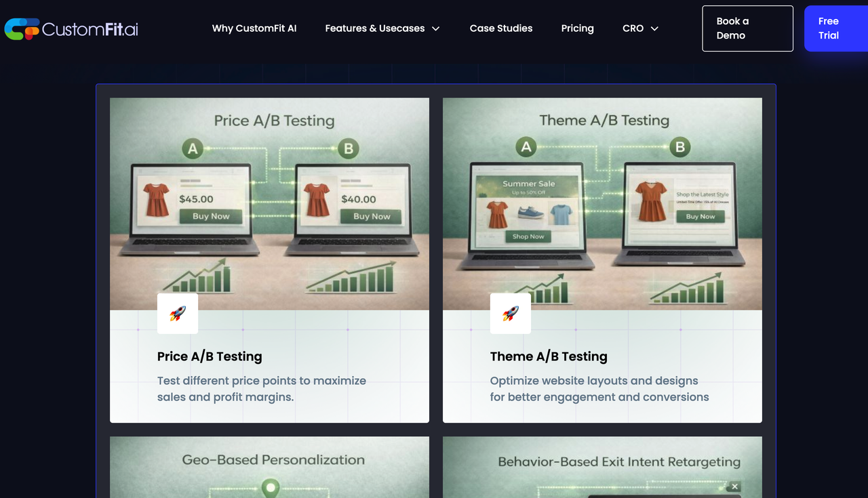Go to the Pricing page
Screen dimensions: 868x498
[578, 28]
